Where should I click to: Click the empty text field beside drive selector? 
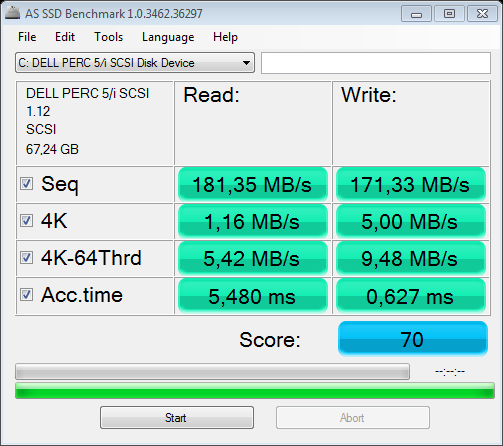pyautogui.click(x=376, y=63)
